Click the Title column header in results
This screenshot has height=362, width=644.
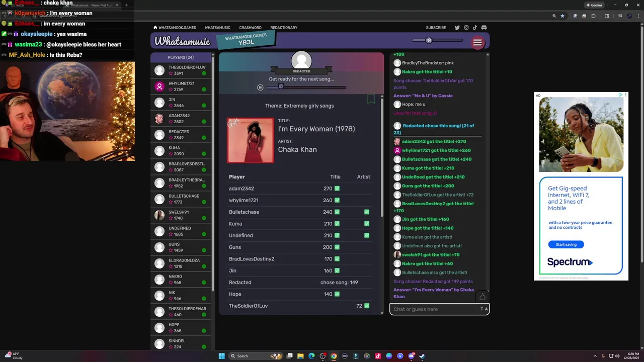pos(335,177)
